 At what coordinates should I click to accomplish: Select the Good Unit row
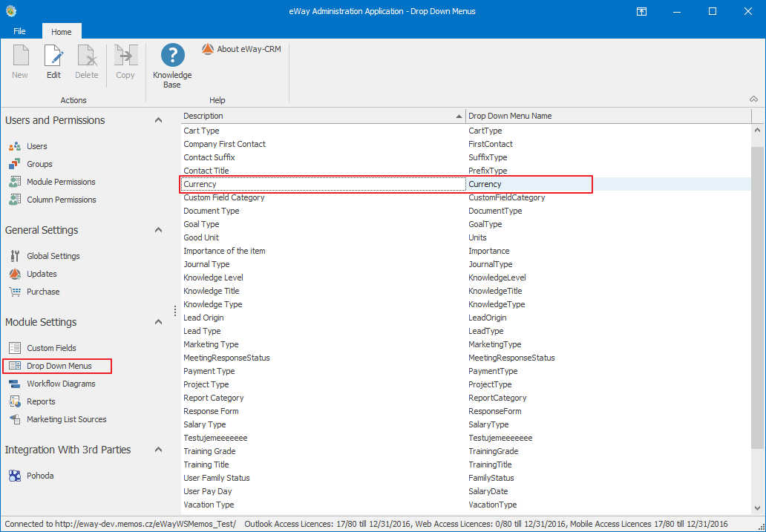[x=465, y=237]
